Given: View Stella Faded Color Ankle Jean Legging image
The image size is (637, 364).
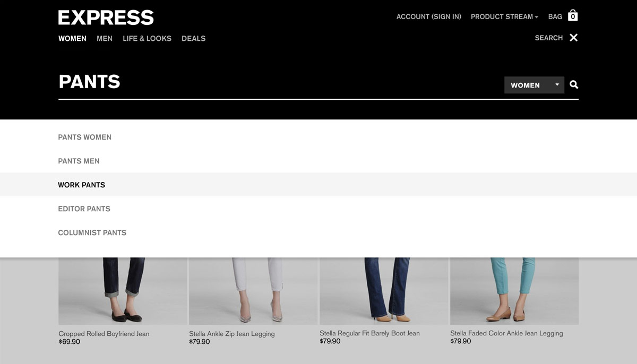Looking at the screenshot, I should [514, 291].
